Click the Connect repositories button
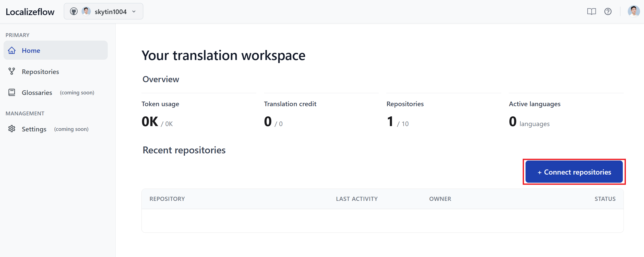 (574, 172)
